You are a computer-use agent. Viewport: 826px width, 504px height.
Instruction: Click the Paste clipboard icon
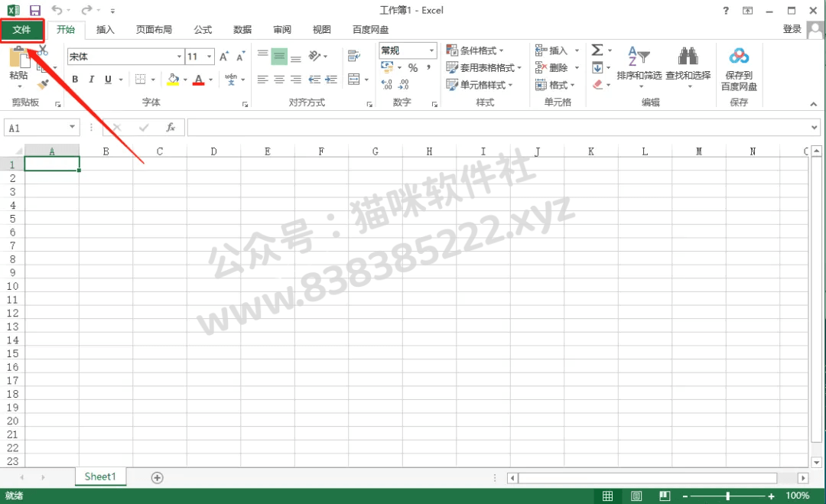19,57
